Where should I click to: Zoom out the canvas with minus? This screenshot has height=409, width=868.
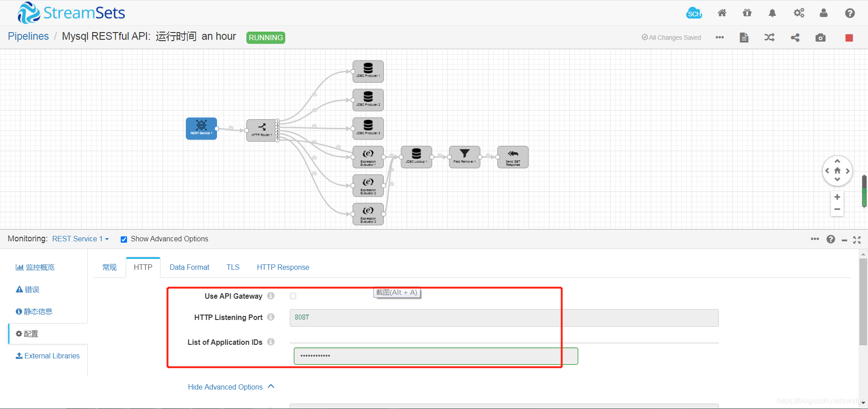click(837, 209)
